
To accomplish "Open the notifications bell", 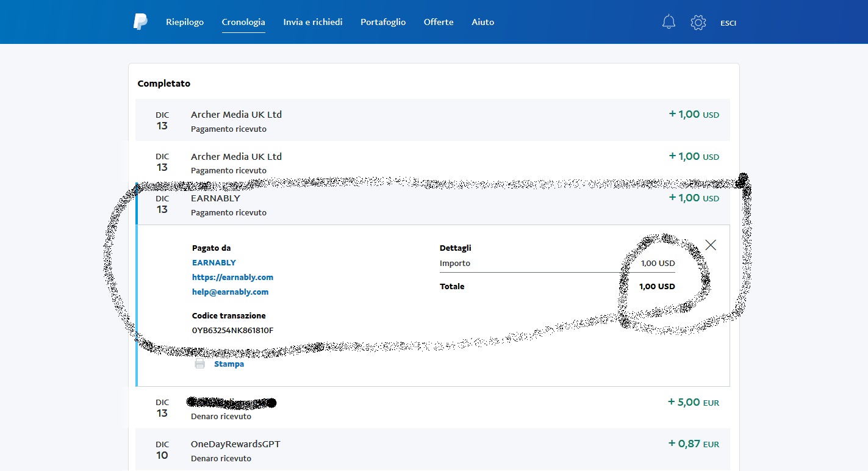I will tap(669, 23).
